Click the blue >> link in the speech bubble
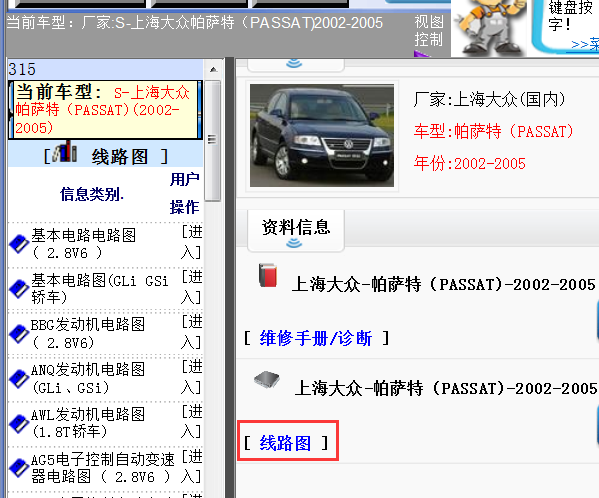599x498 pixels. 585,45
